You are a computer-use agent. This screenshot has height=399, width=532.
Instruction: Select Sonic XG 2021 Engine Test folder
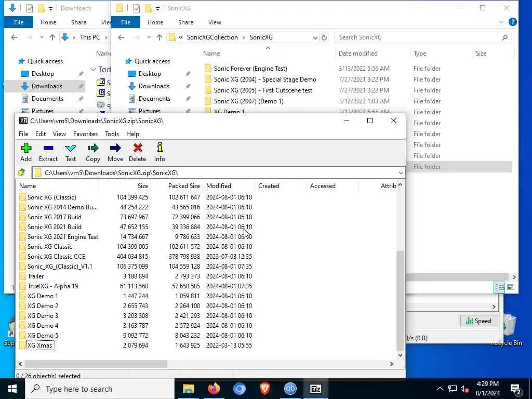63,237
